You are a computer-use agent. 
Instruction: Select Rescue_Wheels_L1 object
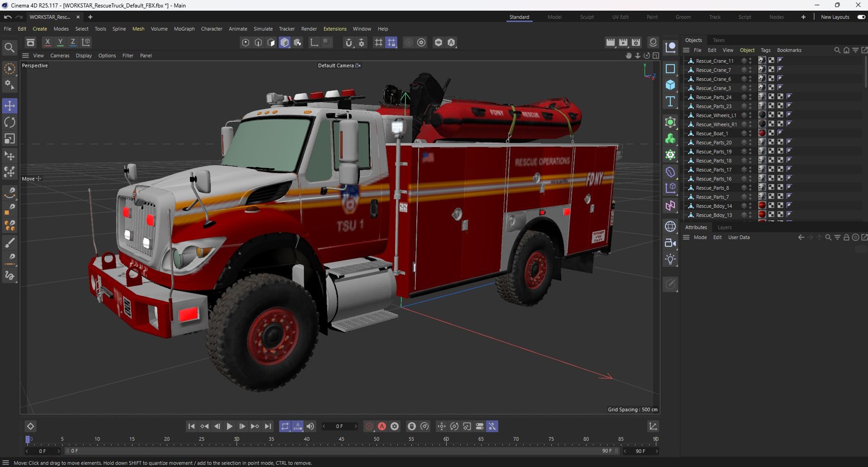tap(716, 115)
